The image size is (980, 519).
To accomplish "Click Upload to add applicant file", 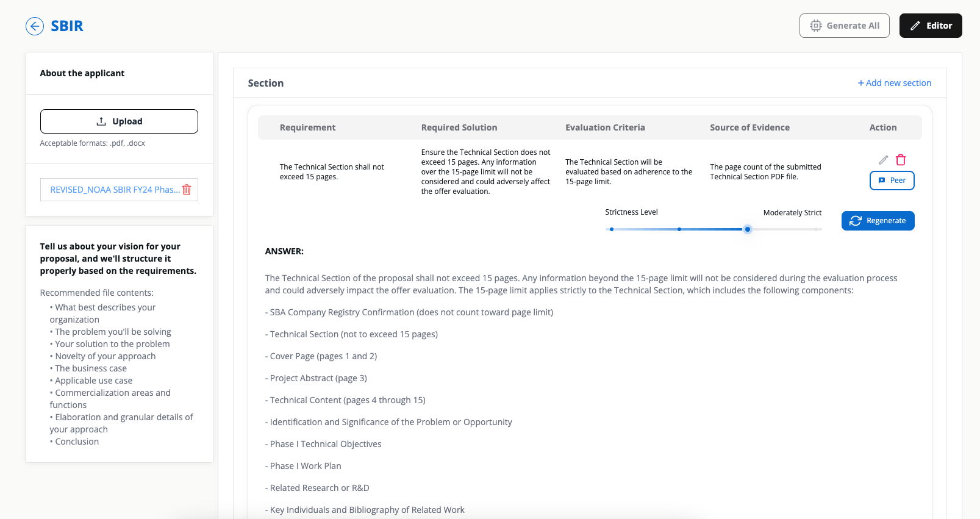I will [x=119, y=121].
